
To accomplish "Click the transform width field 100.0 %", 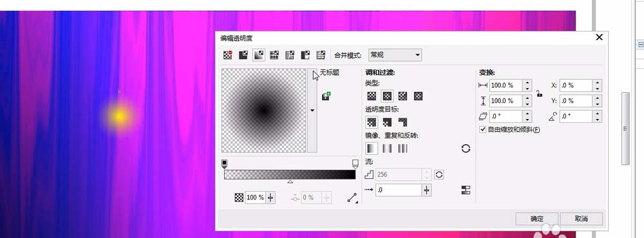I will click(x=506, y=86).
